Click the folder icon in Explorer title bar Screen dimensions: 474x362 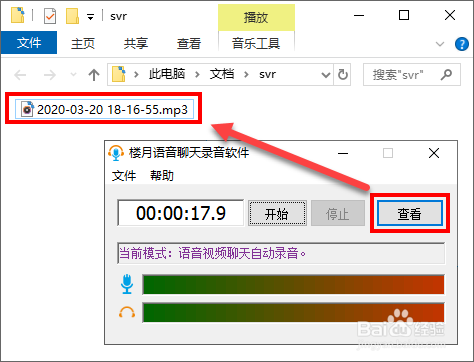coord(18,15)
